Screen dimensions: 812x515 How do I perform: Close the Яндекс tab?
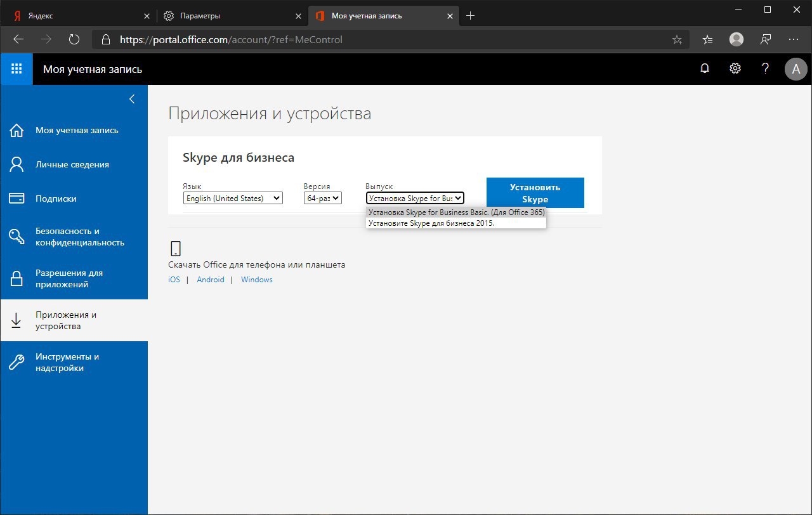point(147,16)
